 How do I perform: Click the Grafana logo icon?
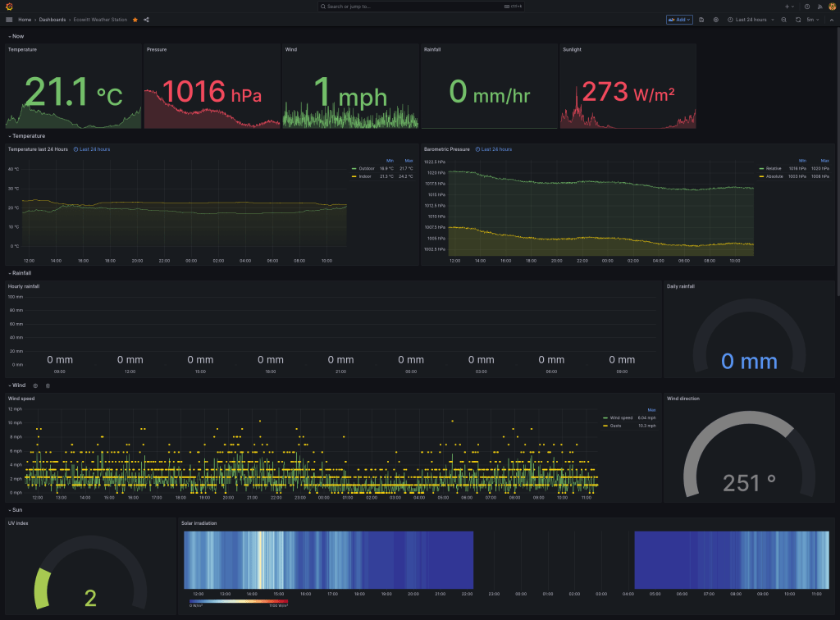(x=9, y=7)
